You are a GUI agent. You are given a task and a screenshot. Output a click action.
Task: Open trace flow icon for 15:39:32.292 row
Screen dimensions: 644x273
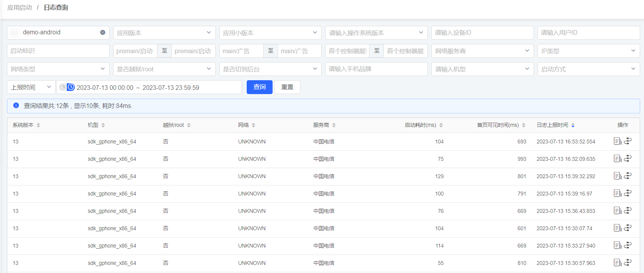tap(628, 175)
